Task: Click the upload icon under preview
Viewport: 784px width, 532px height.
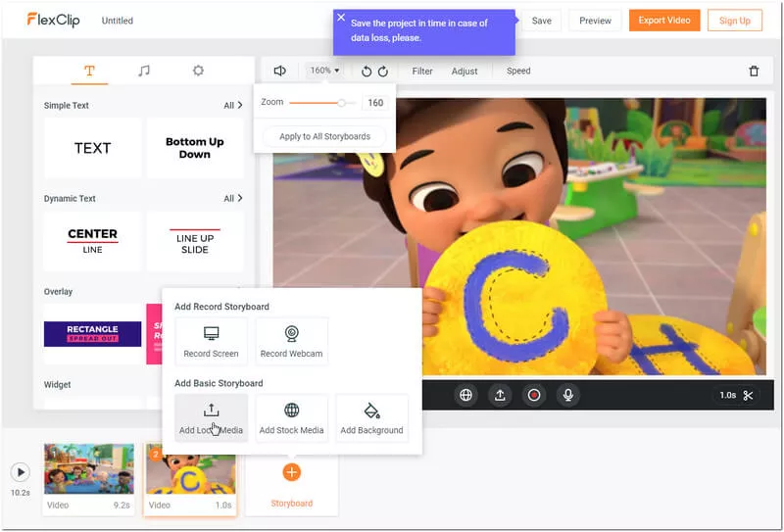Action: [500, 395]
